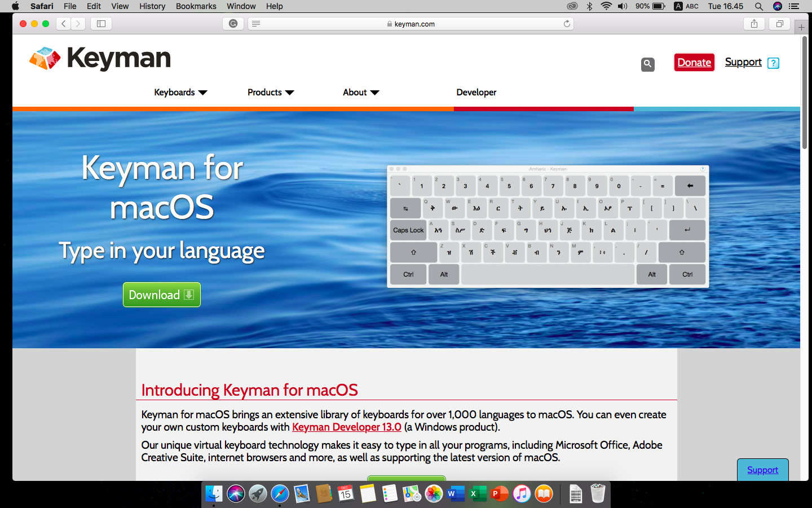Follow the Keyman Developer 13.0 link

(347, 427)
